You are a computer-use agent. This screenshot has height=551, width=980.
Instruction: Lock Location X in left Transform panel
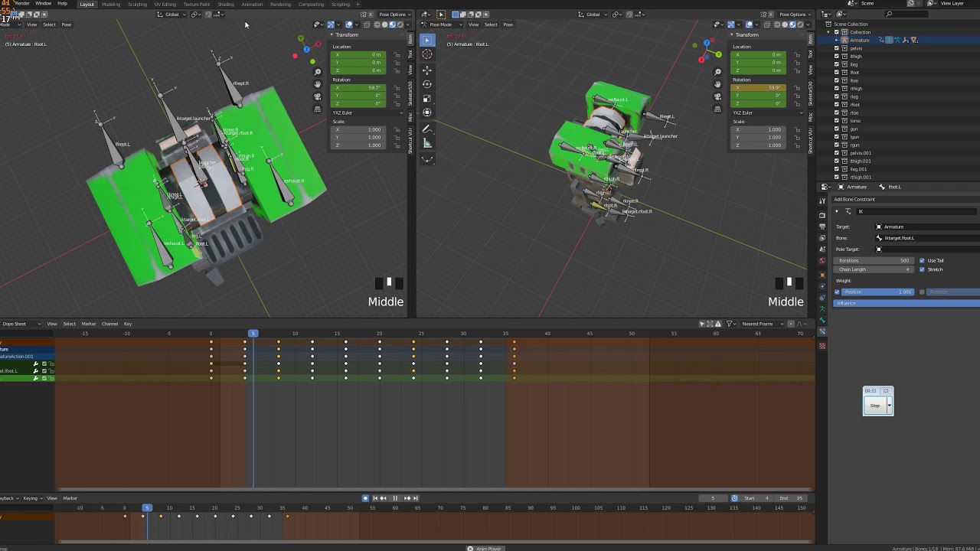[397, 54]
